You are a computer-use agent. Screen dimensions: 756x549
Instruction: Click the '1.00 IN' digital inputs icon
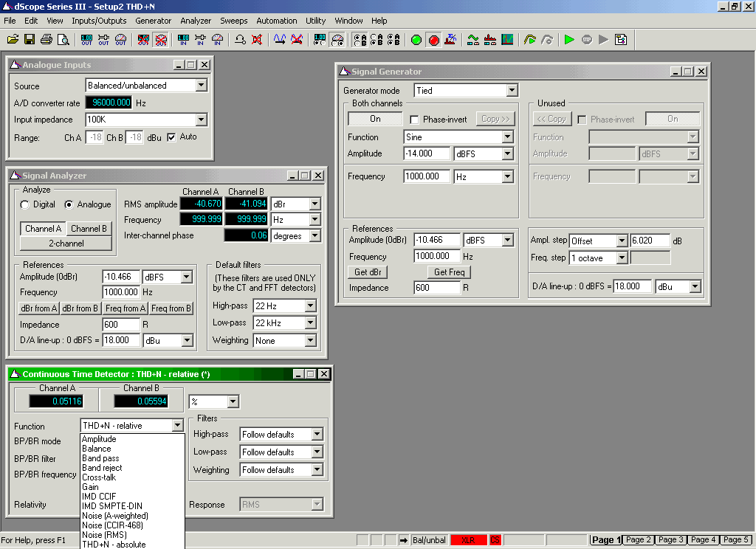click(x=184, y=40)
